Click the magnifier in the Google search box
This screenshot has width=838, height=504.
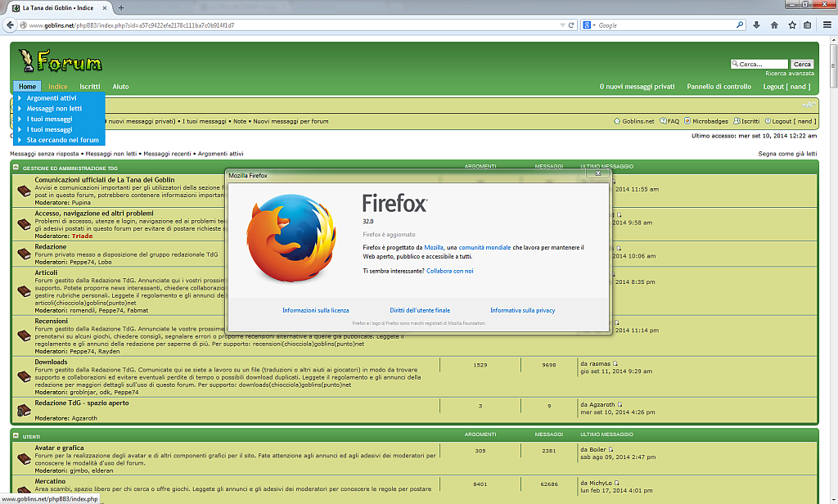point(740,25)
